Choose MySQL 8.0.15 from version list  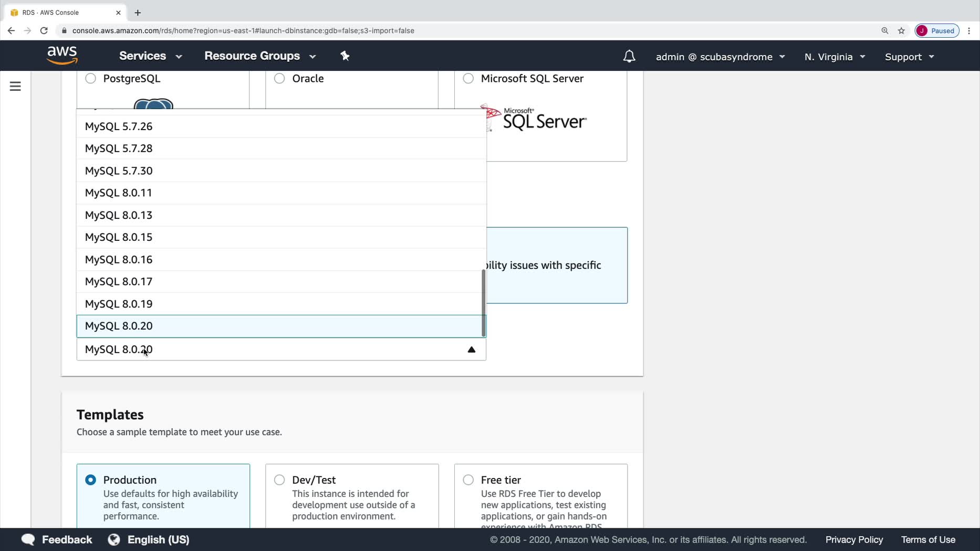tap(282, 237)
